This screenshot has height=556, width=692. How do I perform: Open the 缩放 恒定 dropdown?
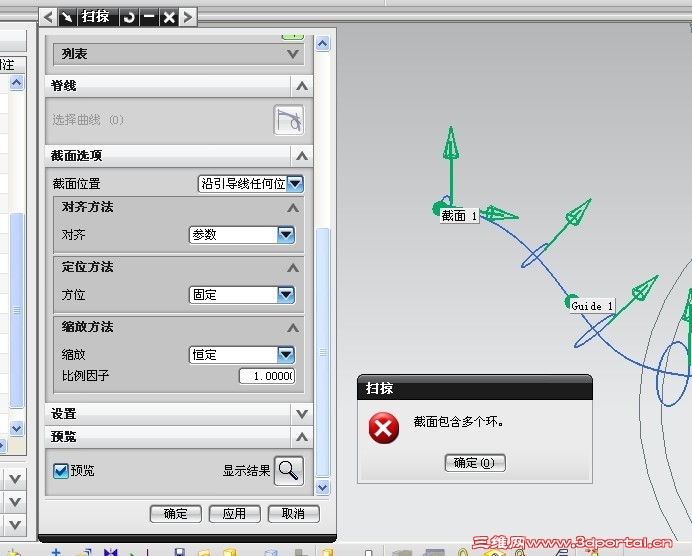(286, 355)
